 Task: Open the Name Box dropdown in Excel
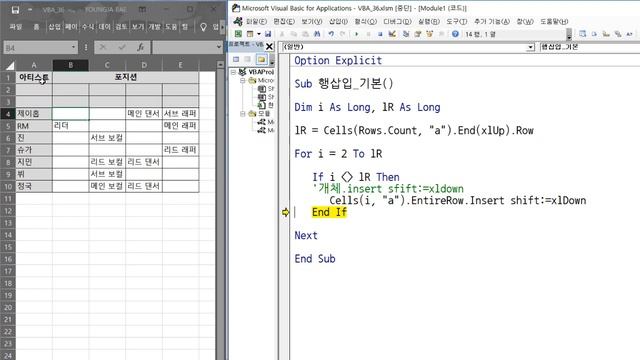pos(73,47)
